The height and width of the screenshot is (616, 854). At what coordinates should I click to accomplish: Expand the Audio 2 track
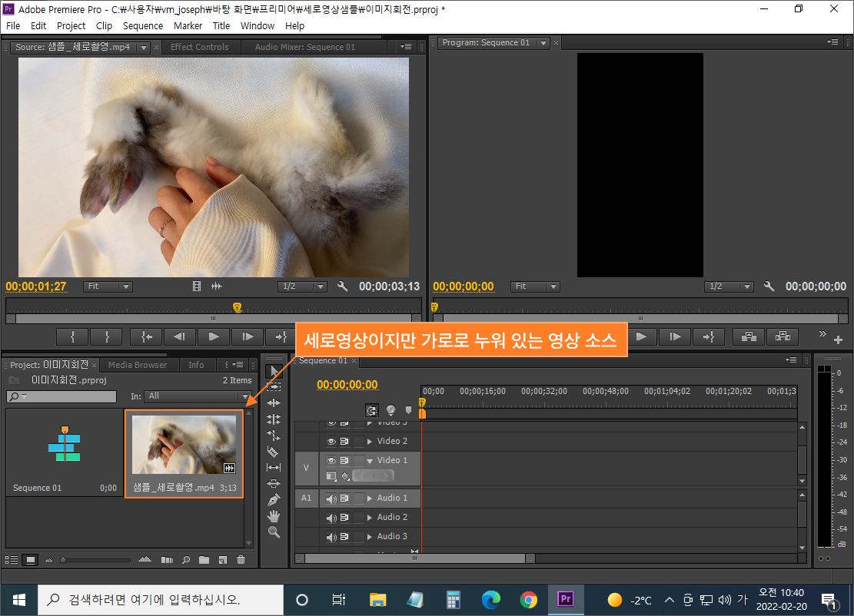point(370,518)
